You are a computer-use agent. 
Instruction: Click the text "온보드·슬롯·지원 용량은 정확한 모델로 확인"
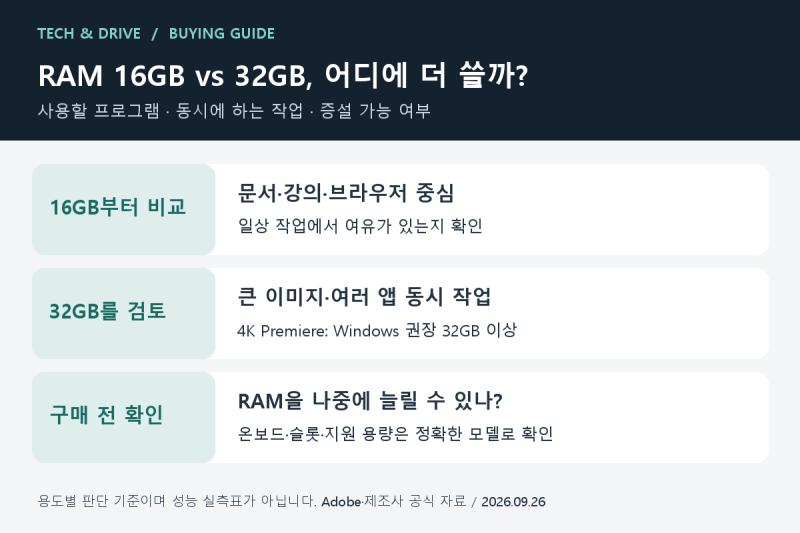pos(395,434)
